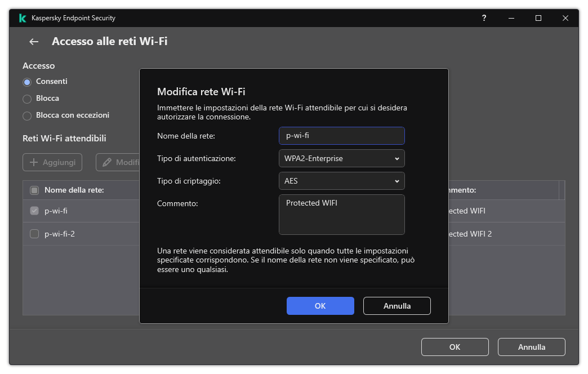Dismiss the Modifica rete Wi-Fi dialog via Annulla
588x374 pixels.
click(x=397, y=306)
